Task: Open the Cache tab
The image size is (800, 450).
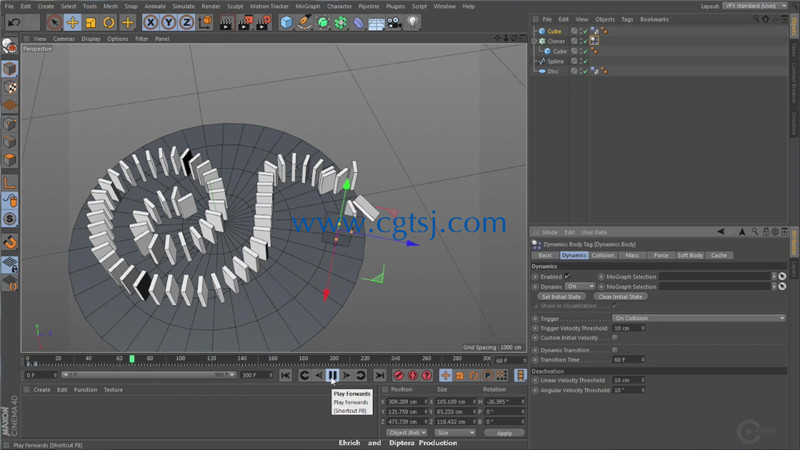Action: point(719,255)
